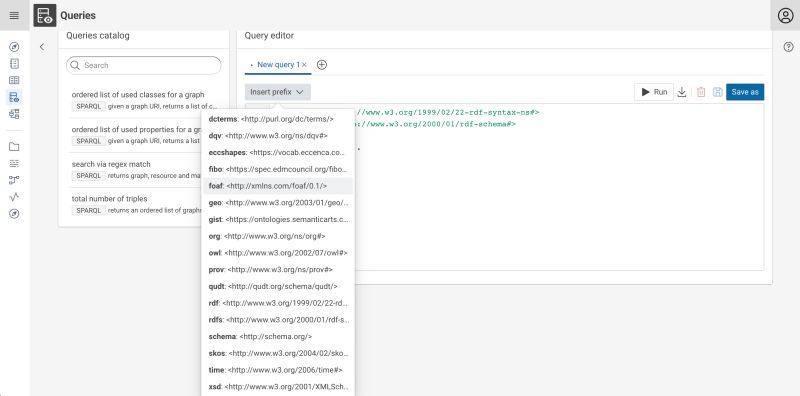Insert the rdfs prefix from list

pos(278,320)
